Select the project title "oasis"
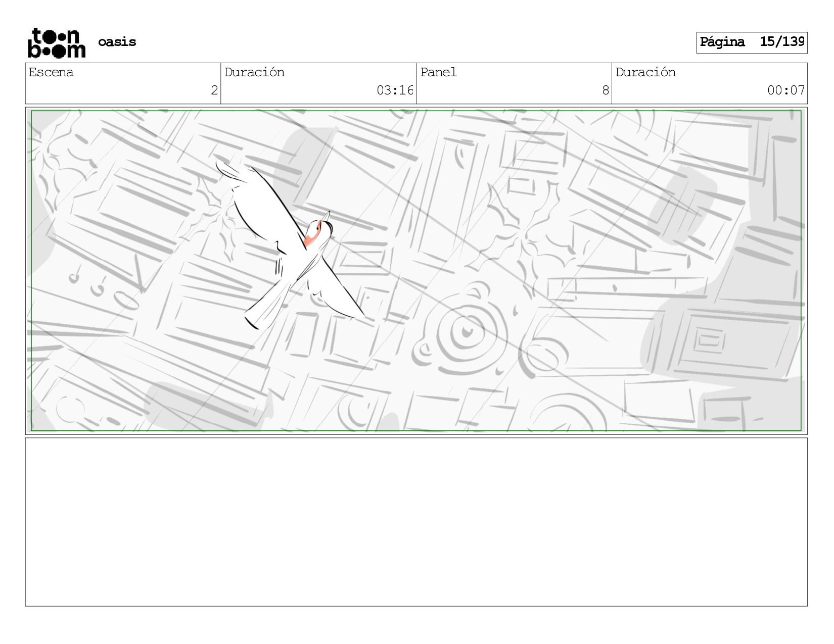The image size is (834, 644). coord(117,42)
